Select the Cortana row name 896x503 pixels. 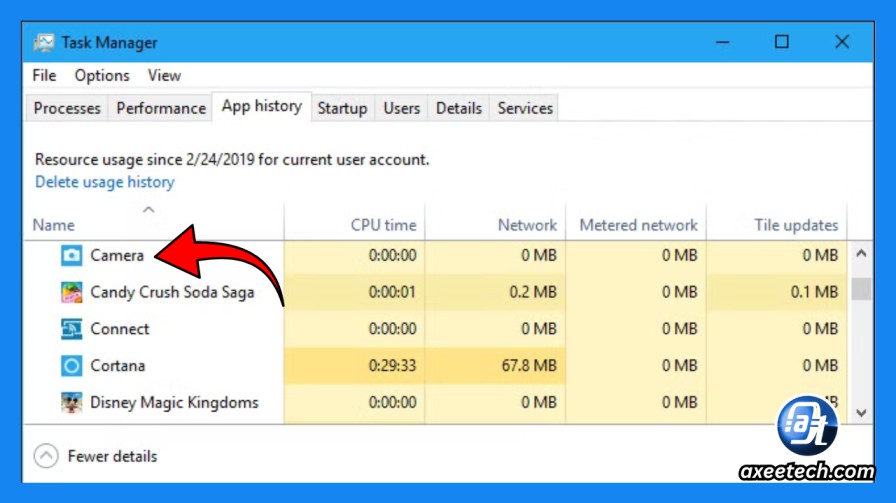tap(118, 365)
